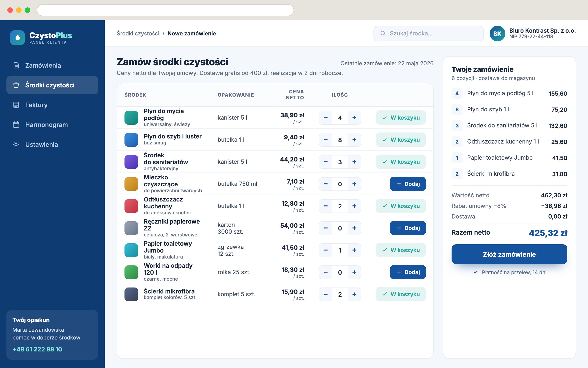This screenshot has width=588, height=368.
Task: Click plus for Mleczko czyszczące
Action: (354, 184)
